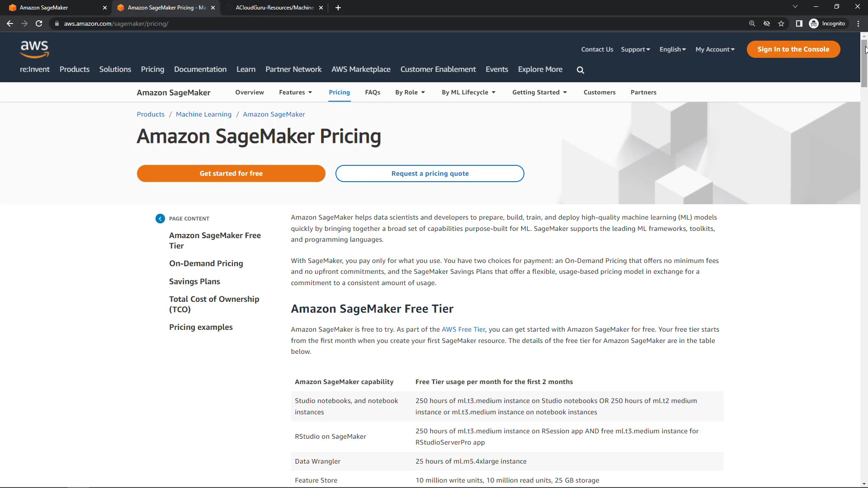Click the page vertical scrollbar thumb

864,63
